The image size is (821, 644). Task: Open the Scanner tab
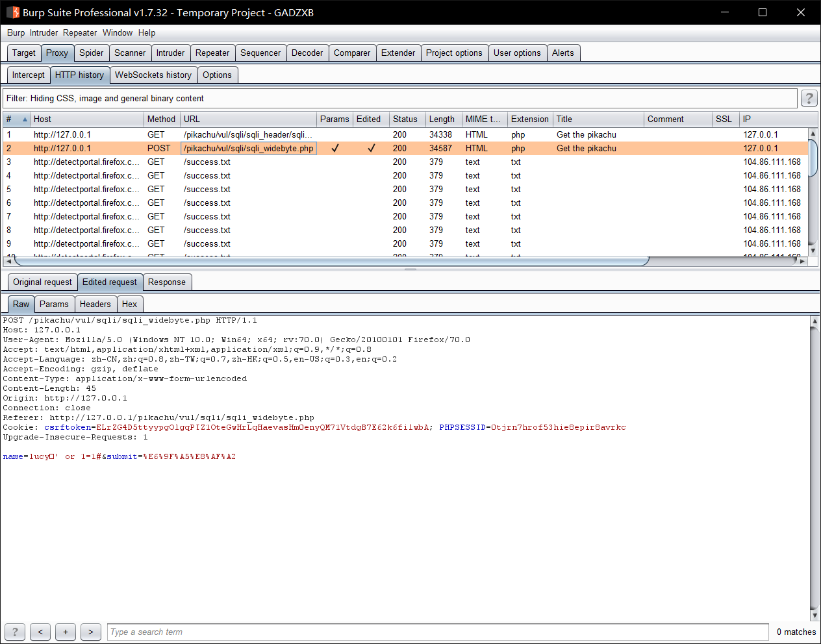click(x=130, y=53)
